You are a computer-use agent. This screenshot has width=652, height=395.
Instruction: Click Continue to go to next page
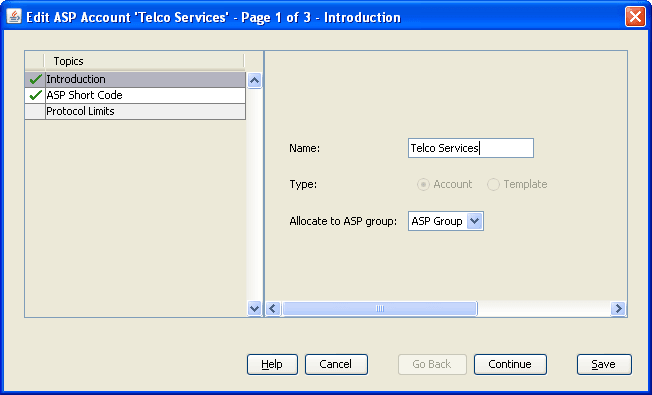[x=510, y=364]
